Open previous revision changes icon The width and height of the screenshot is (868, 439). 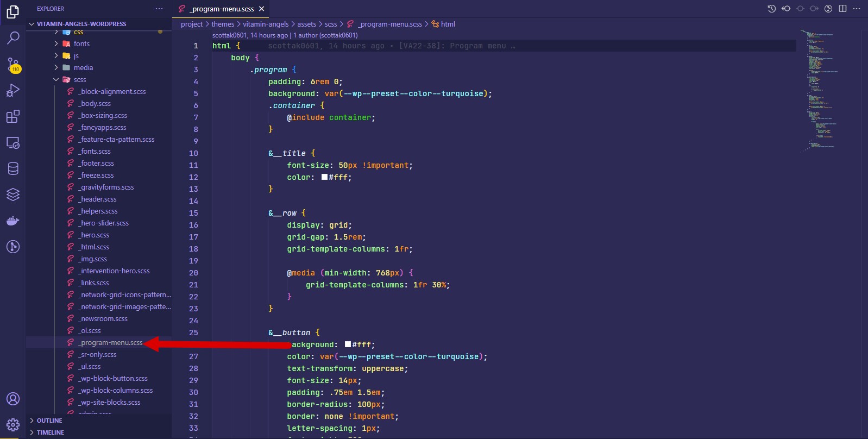(785, 9)
